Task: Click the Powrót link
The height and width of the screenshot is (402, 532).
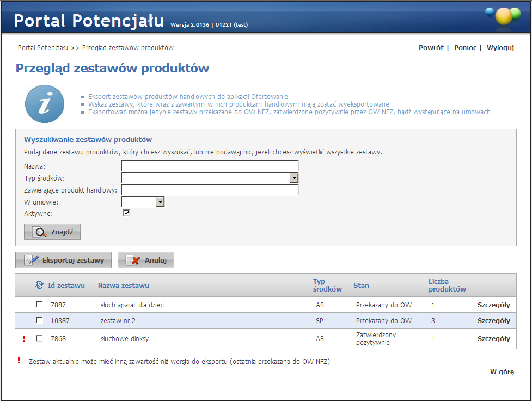Action: click(x=431, y=48)
